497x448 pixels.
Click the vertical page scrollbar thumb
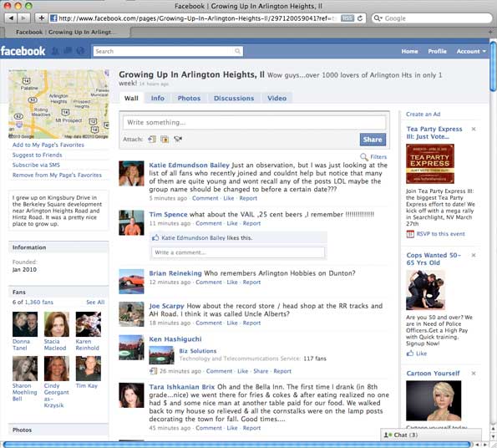tap(493, 66)
